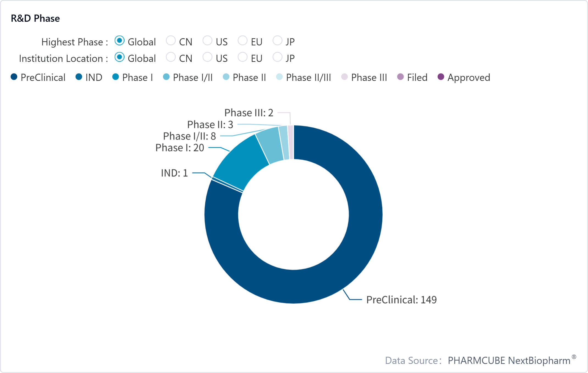Hide Phase I series via legend
588x373 pixels.
(x=116, y=77)
